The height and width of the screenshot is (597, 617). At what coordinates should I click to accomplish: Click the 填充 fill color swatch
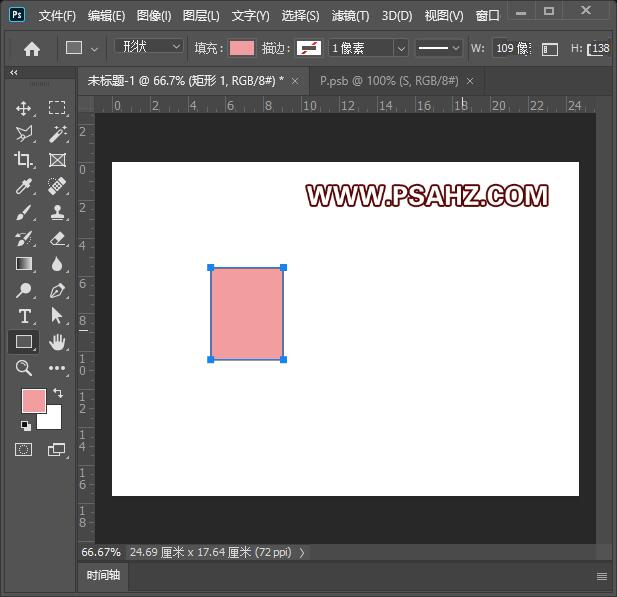click(242, 48)
